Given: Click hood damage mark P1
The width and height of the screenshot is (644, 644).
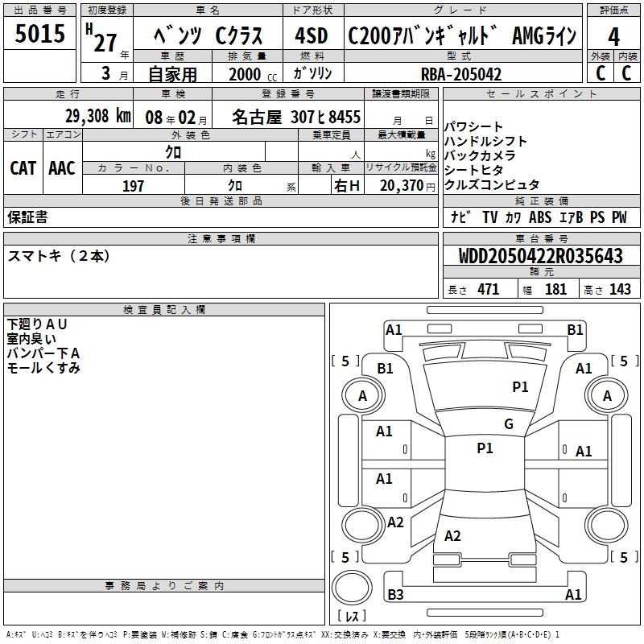Looking at the screenshot, I should [x=520, y=387].
